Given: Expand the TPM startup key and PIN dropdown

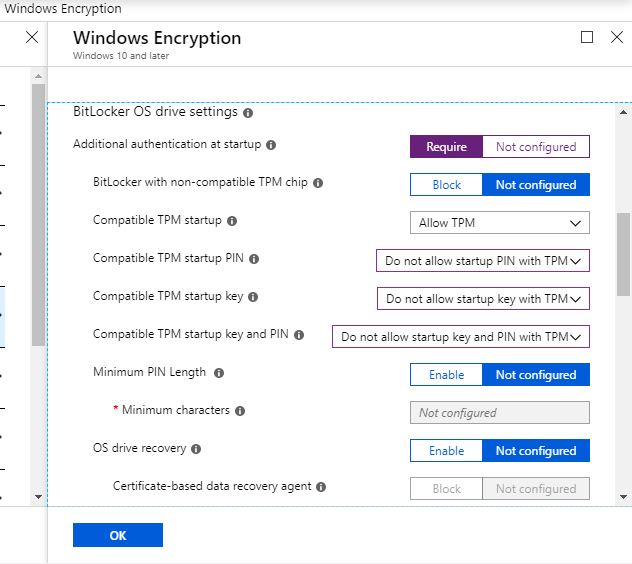Looking at the screenshot, I should 460,337.
